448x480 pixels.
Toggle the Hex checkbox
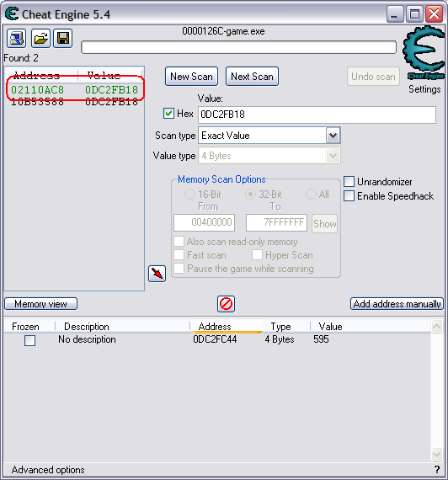[168, 114]
